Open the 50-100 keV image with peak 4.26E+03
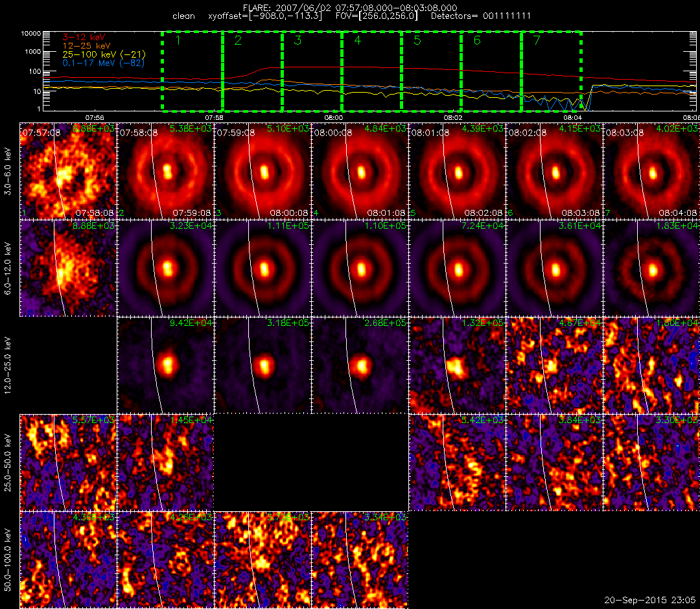 (x=165, y=560)
